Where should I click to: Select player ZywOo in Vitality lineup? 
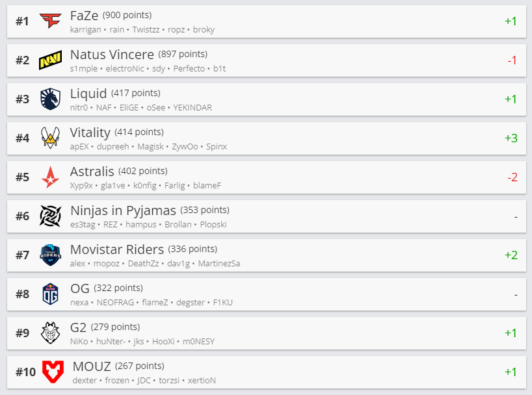tap(184, 147)
